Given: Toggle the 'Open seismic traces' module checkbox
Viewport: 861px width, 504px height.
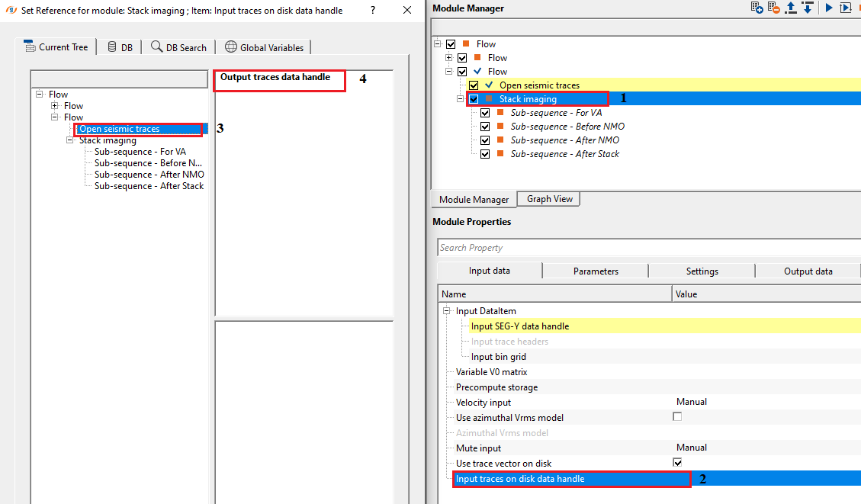Looking at the screenshot, I should (x=474, y=85).
